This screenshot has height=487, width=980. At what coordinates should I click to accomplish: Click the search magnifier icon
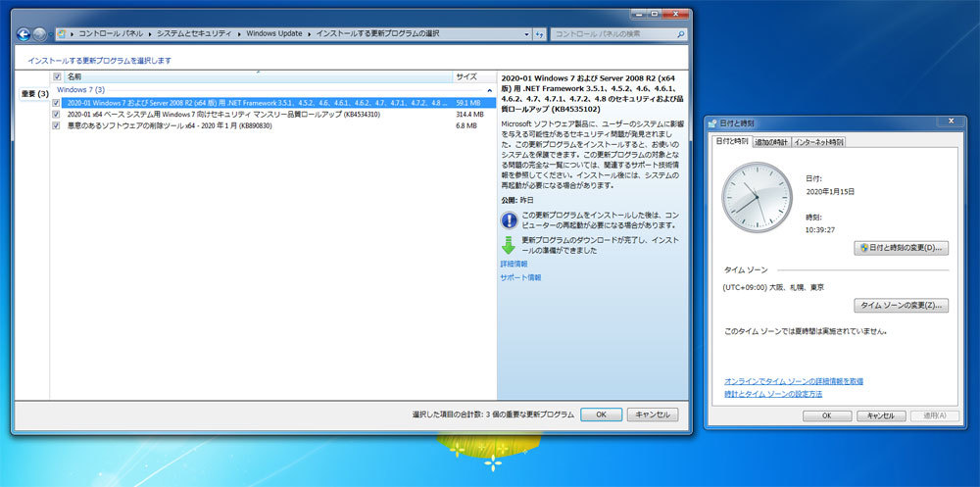681,34
